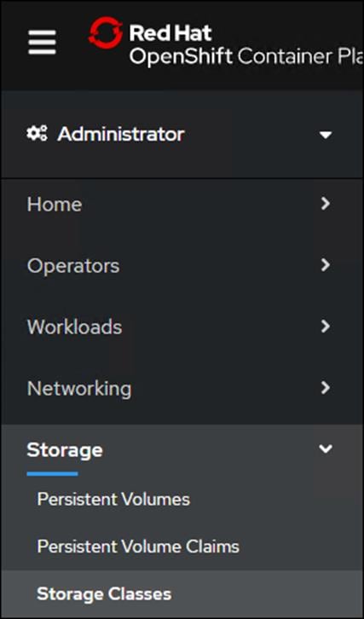Click the OpenShift Container Platform title text
The height and width of the screenshot is (619, 364).
[x=246, y=57]
